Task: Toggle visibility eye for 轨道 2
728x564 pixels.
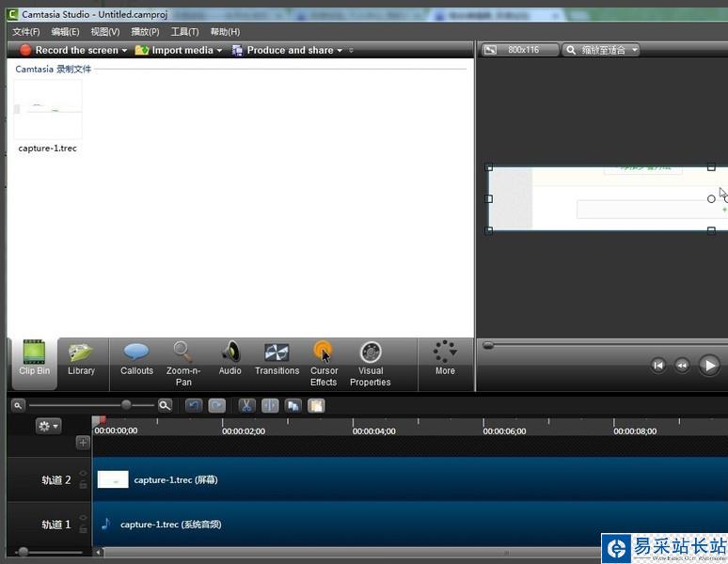Action: [83, 473]
